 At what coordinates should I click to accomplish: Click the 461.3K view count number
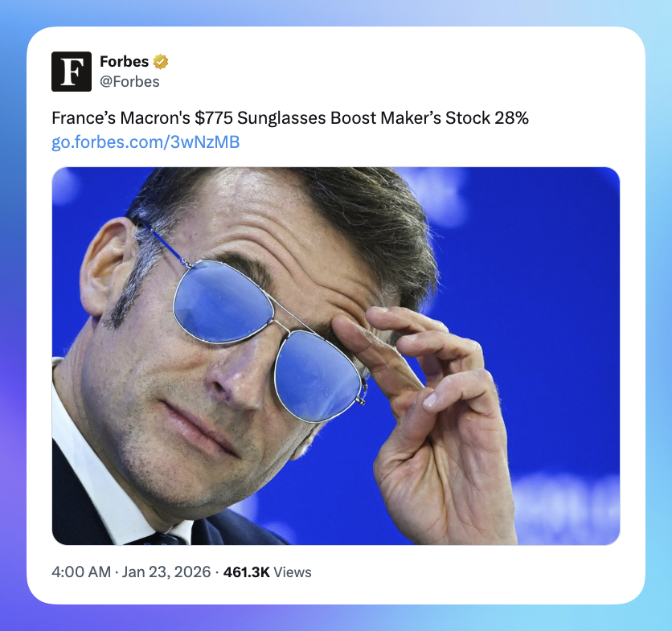coord(246,572)
